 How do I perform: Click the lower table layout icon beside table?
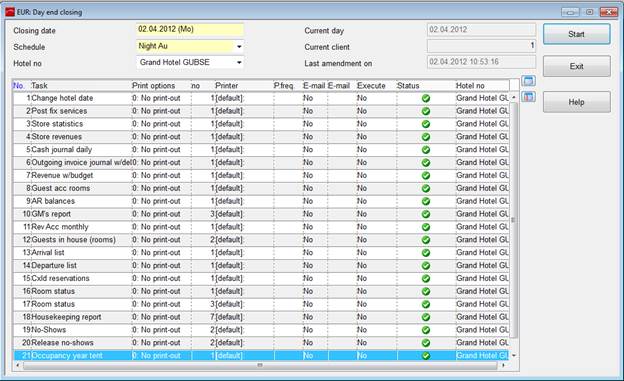pyautogui.click(x=528, y=96)
